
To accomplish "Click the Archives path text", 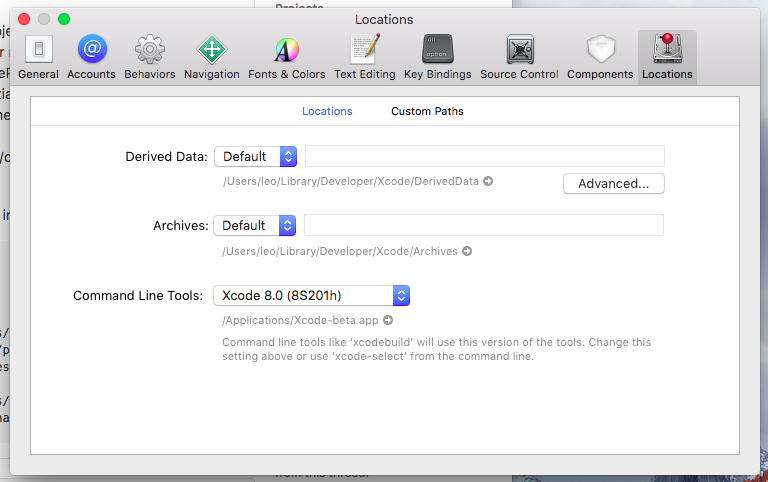I will coord(340,251).
